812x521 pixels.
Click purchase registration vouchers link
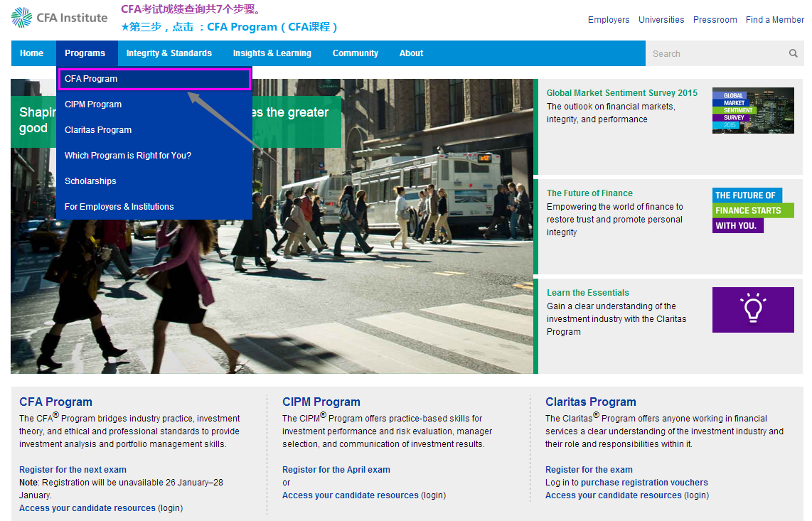[644, 483]
